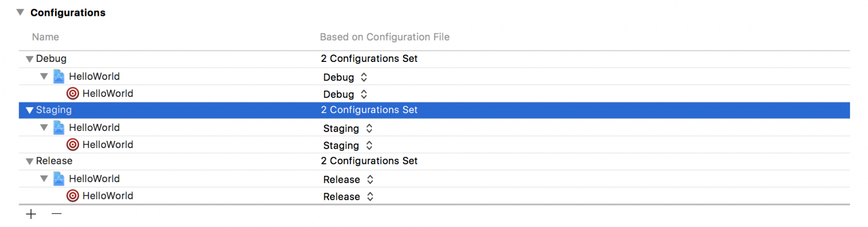The image size is (868, 227).
Task: Click the Name column header
Action: pyautogui.click(x=45, y=37)
